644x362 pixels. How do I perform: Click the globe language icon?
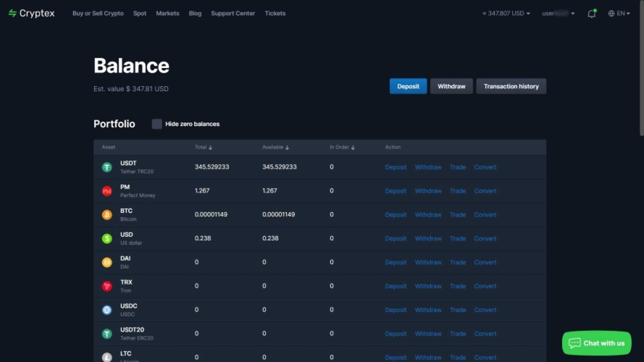(x=611, y=13)
